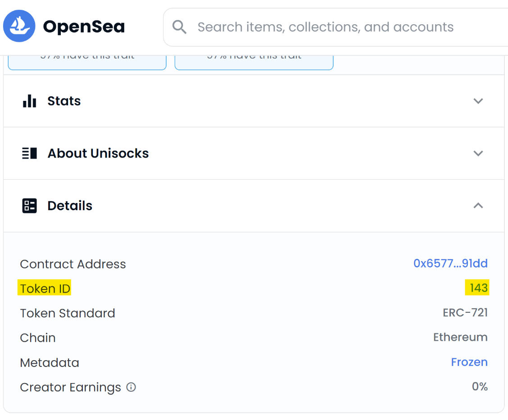The height and width of the screenshot is (420, 508).
Task: Click the OpenSea ship logo icon
Action: coord(19,26)
